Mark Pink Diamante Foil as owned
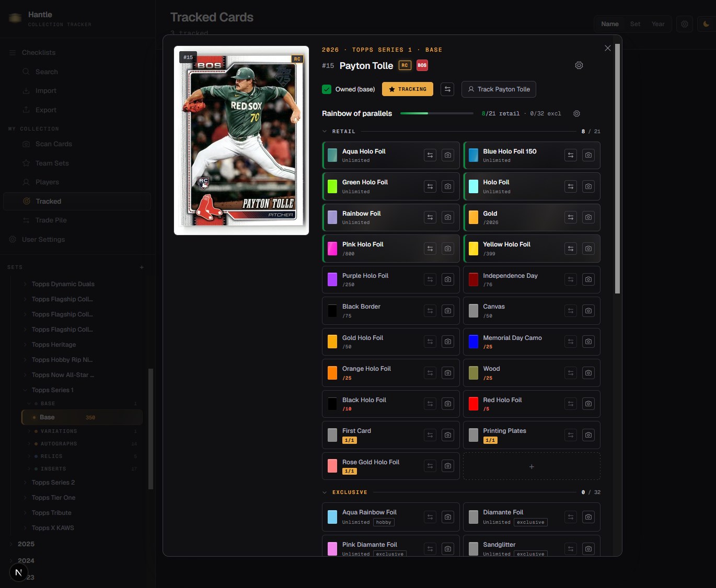This screenshot has width=716, height=588. click(390, 546)
